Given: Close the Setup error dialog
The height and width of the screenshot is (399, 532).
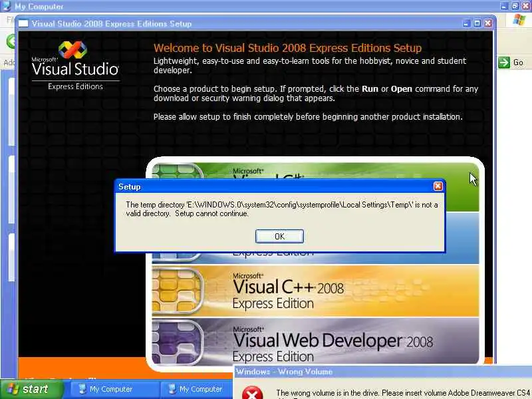Looking at the screenshot, I should pyautogui.click(x=438, y=186).
